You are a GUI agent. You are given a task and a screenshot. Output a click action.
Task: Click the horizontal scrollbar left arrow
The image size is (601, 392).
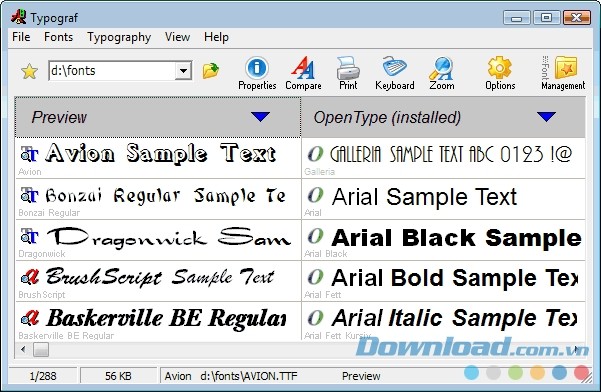(23, 349)
